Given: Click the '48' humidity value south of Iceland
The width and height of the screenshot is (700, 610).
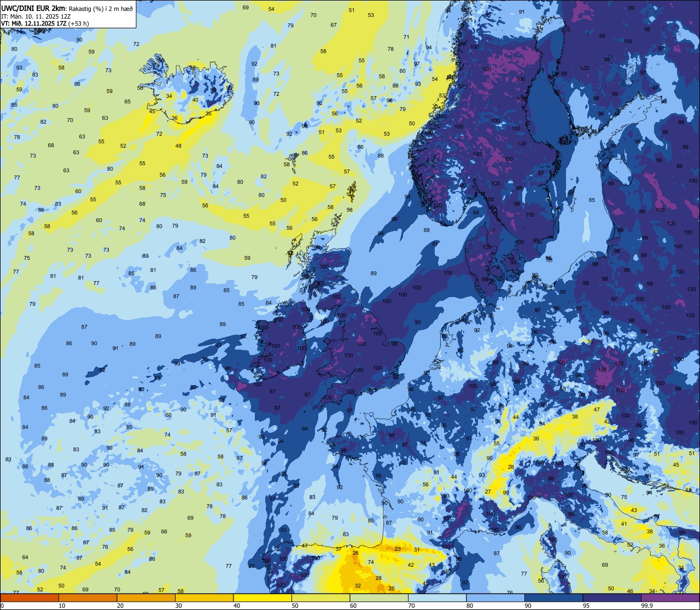Looking at the screenshot, I should pos(178,146).
